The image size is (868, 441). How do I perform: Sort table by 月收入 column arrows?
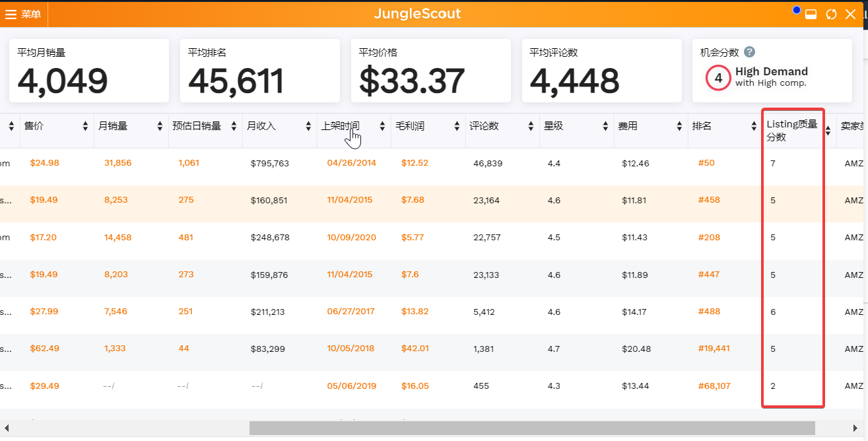pos(308,126)
